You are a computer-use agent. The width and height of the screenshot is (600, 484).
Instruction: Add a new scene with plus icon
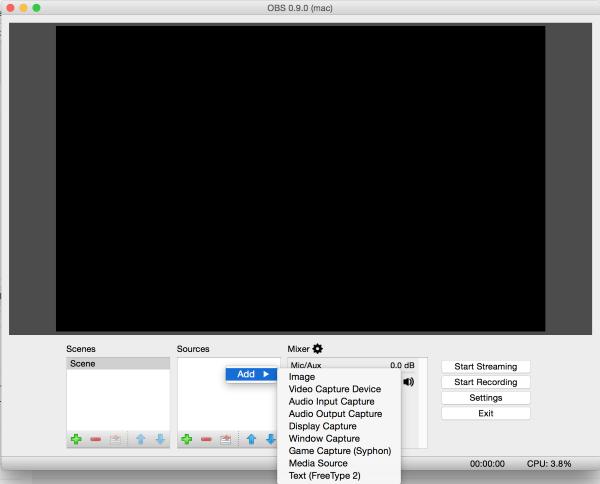76,439
